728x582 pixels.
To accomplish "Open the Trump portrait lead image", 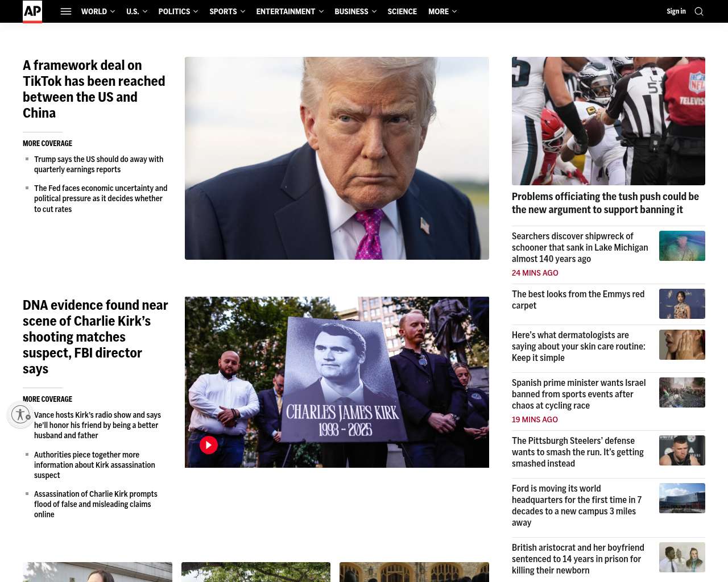I will (x=337, y=158).
